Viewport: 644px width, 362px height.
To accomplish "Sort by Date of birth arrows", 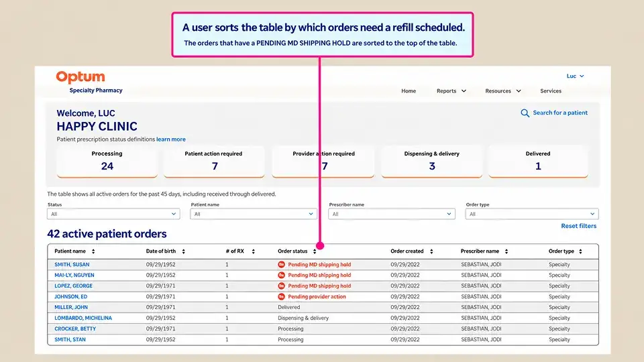I will [183, 251].
